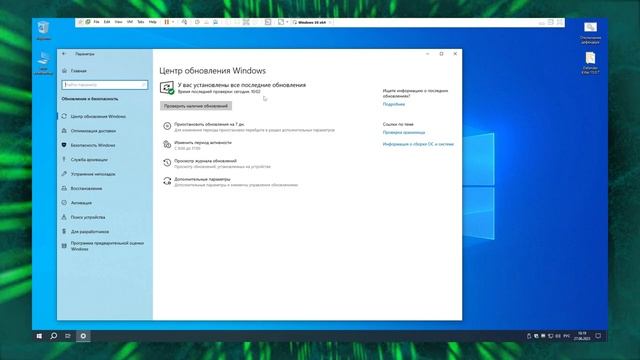Viewport: 640px width, 360px height.
Task: Click the update status icon with checkmark
Action: [x=167, y=88]
